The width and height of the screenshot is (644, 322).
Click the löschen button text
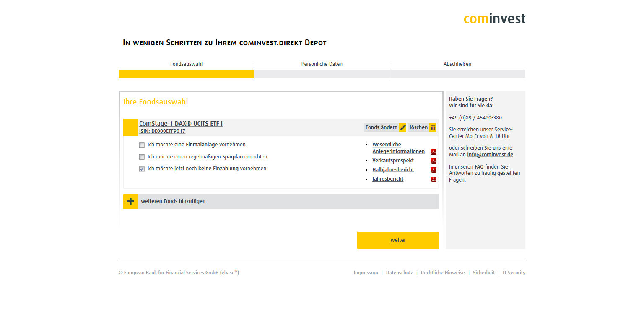coord(418,127)
